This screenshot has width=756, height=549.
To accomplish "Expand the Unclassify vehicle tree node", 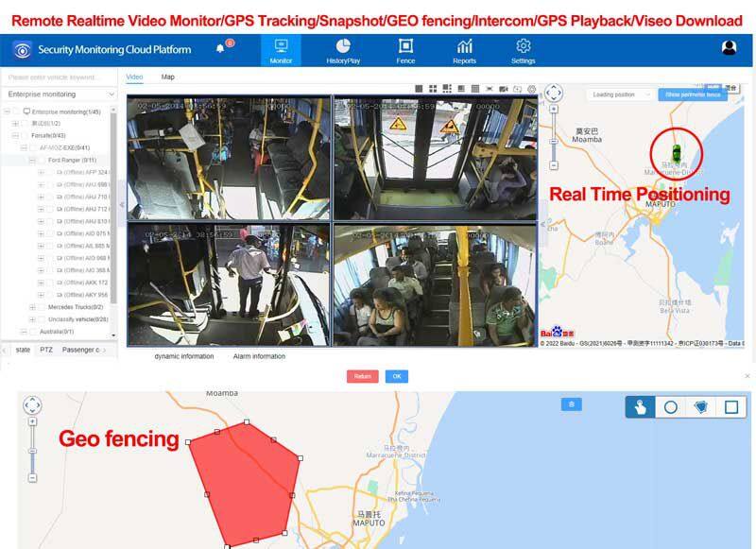I will click(x=32, y=319).
